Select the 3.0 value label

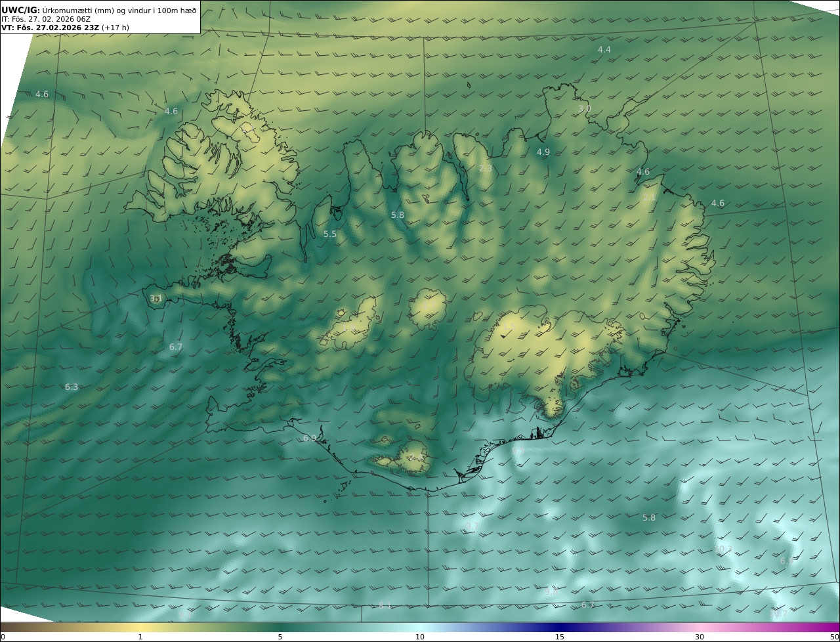(x=584, y=108)
